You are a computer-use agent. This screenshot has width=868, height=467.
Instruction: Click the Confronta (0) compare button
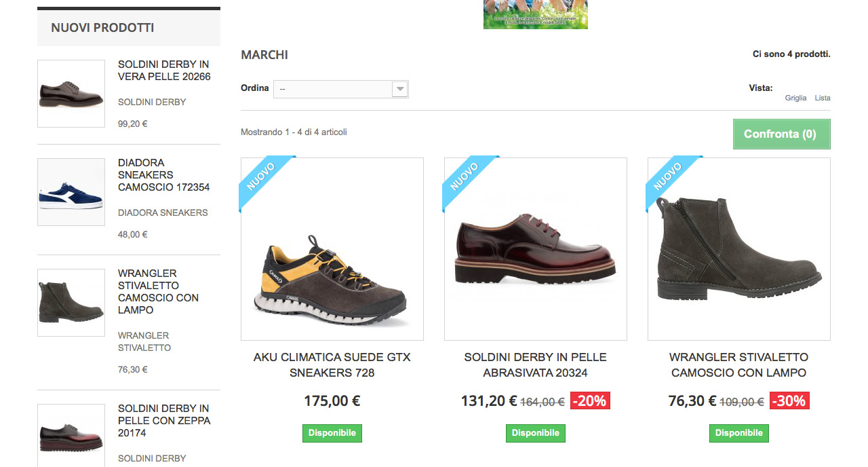781,134
